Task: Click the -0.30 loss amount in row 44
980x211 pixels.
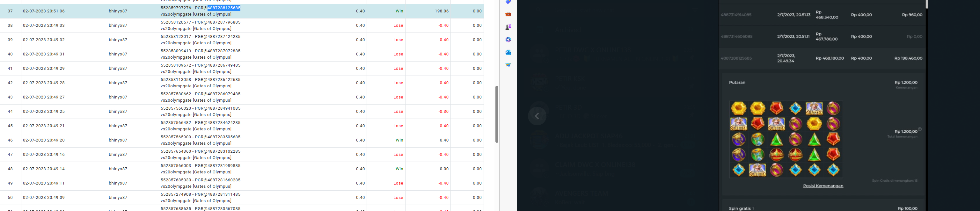Action: coord(443,111)
